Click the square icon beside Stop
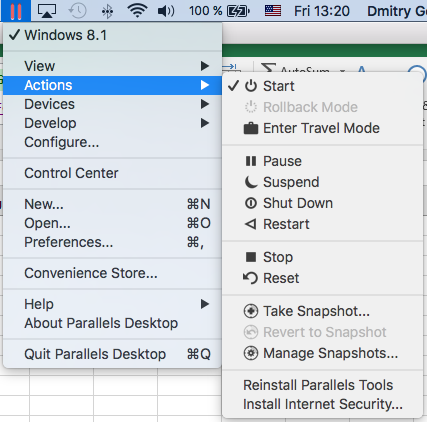 tap(251, 257)
